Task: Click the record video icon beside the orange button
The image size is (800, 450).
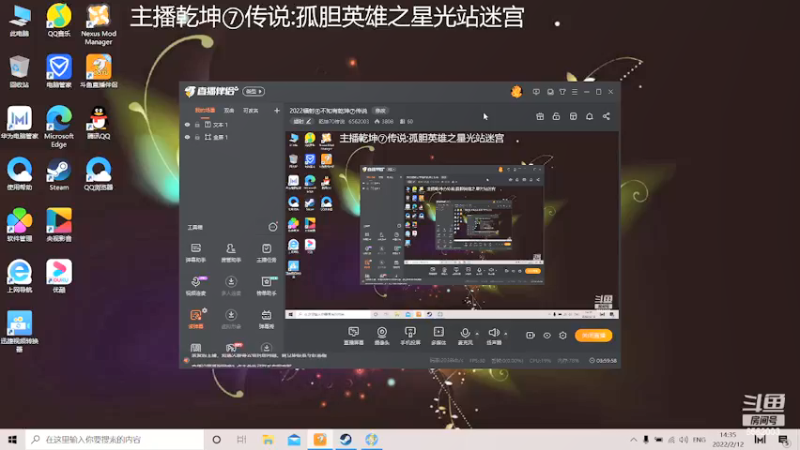Action: click(530, 335)
